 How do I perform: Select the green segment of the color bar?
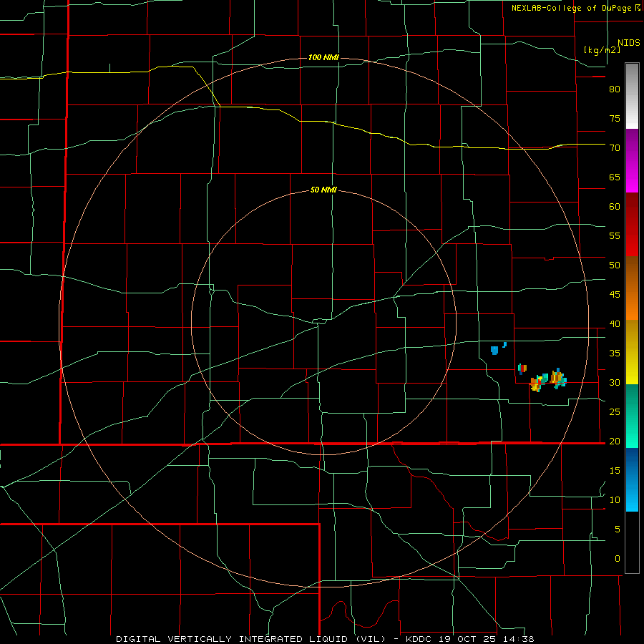pyautogui.click(x=632, y=416)
